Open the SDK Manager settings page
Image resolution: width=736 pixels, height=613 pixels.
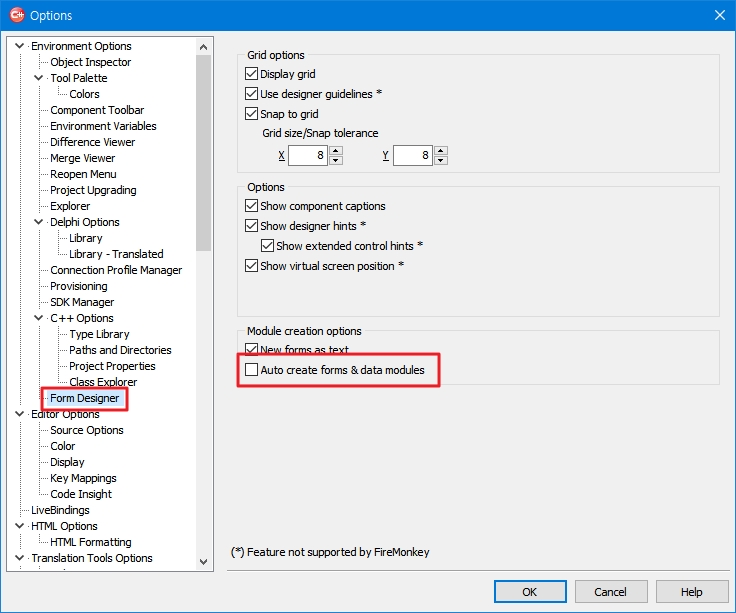tap(82, 302)
